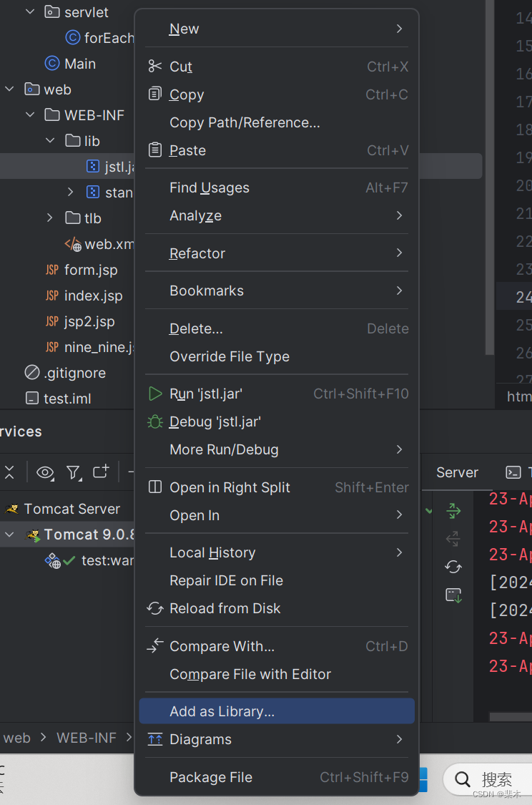Select jsp2.jsp in project tree
Screen dimensions: 532x805
coord(89,321)
